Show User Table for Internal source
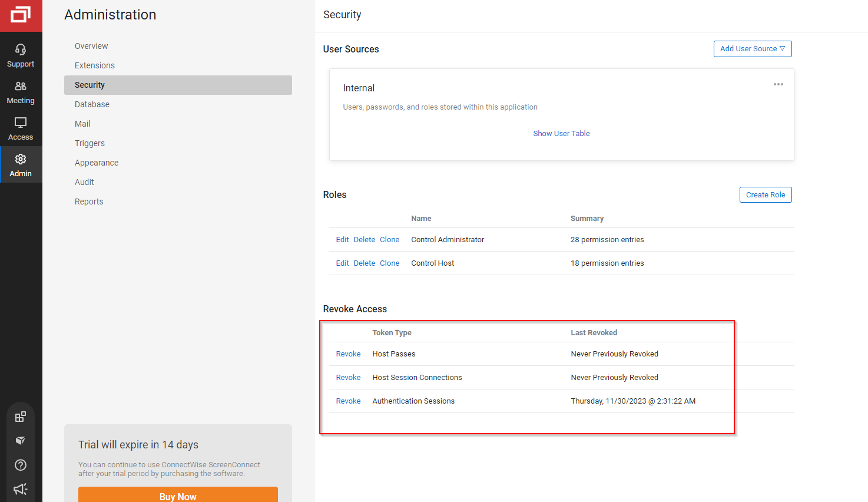868x502 pixels. coord(561,134)
